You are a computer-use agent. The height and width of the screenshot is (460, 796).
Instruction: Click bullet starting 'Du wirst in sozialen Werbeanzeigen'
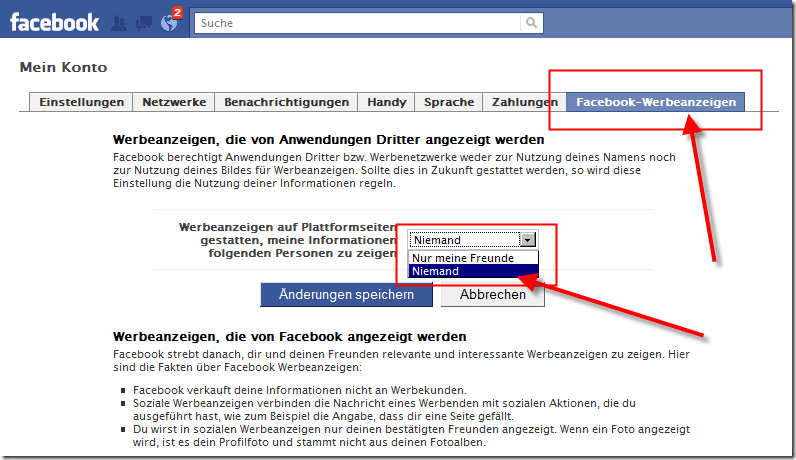pyautogui.click(x=411, y=436)
